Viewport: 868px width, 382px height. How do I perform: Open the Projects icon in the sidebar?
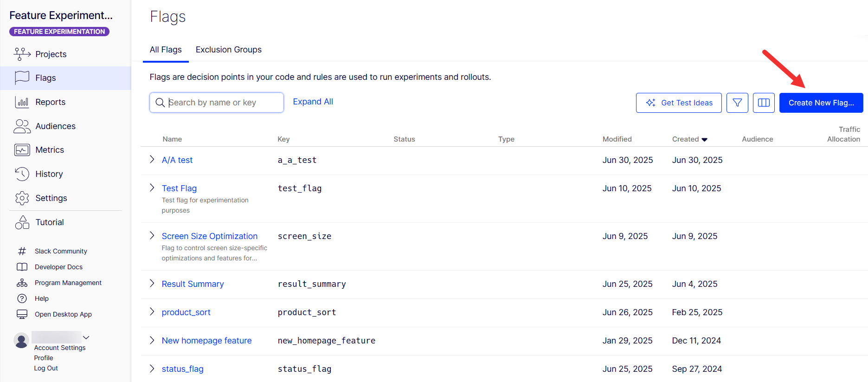22,54
